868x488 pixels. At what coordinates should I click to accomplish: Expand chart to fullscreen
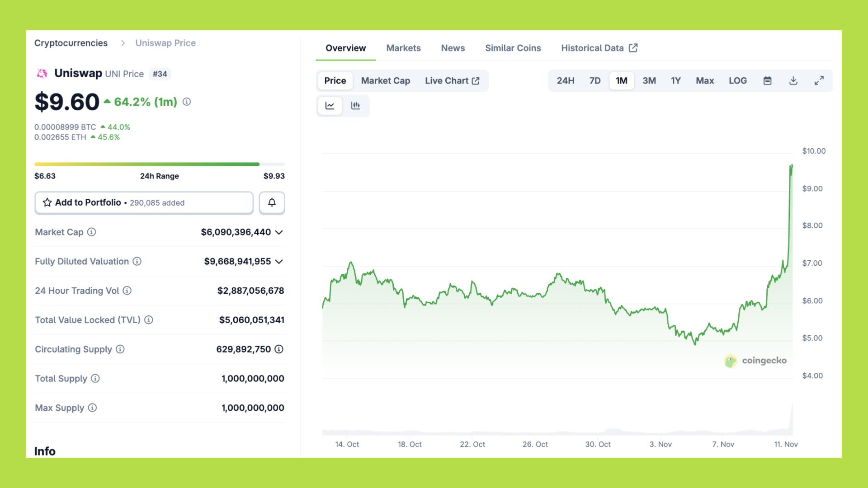[x=819, y=81]
